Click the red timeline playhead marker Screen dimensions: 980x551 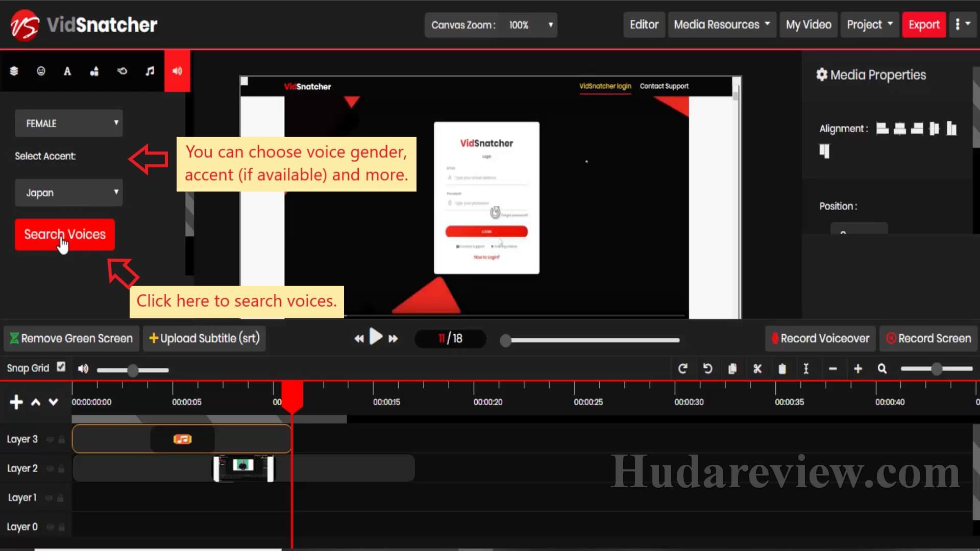click(292, 396)
